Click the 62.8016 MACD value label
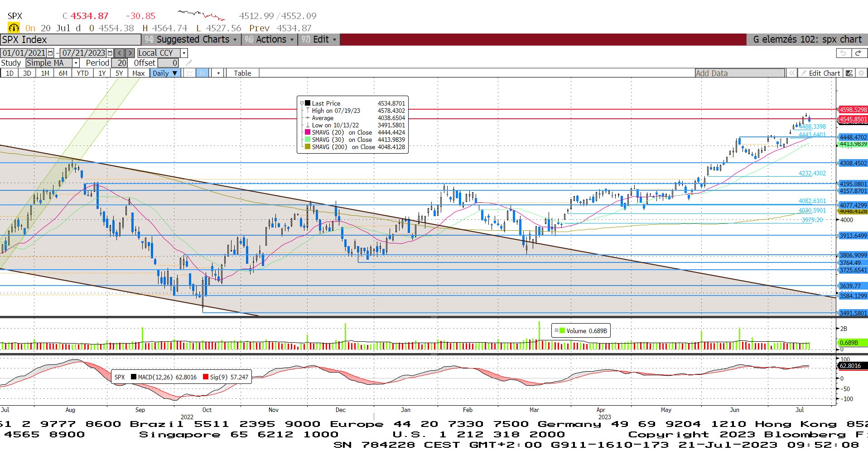The height and width of the screenshot is (470, 868). 853,366
